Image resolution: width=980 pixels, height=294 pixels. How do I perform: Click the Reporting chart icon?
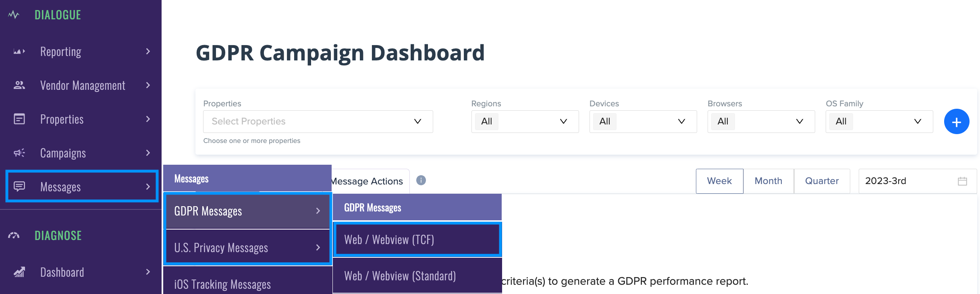(x=19, y=52)
